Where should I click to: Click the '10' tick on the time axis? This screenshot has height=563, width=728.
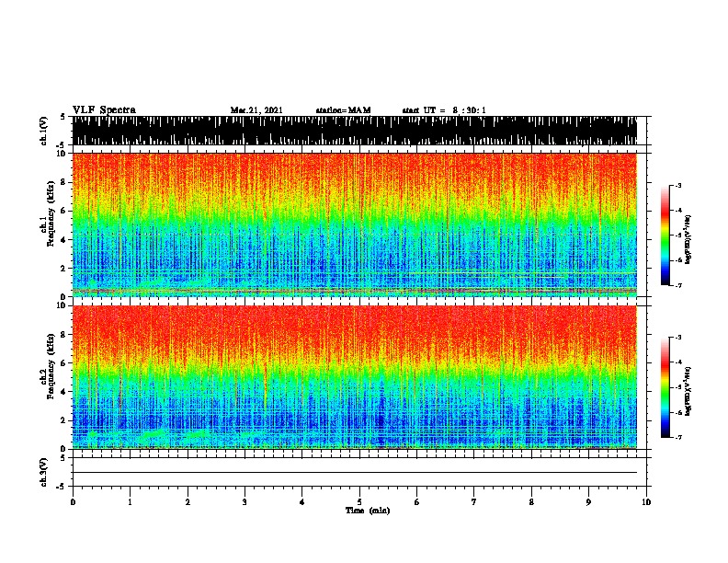click(646, 502)
